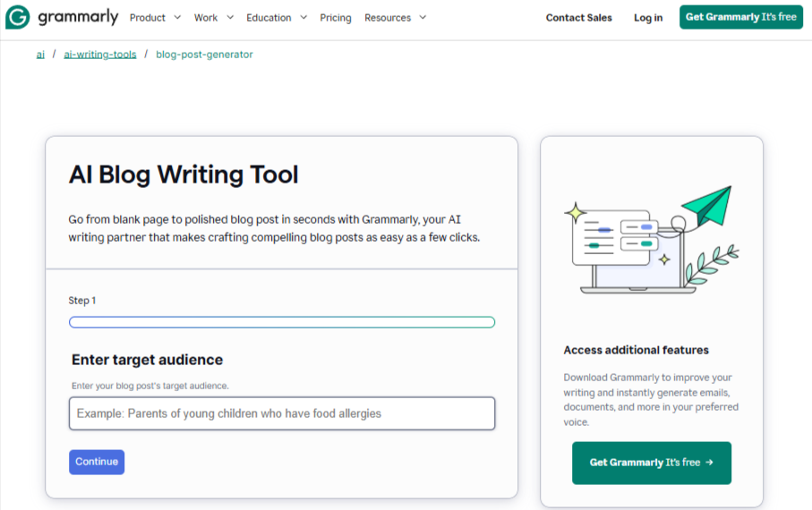Image resolution: width=812 pixels, height=510 pixels.
Task: Click the grammarly wordmark in the header
Action: pos(78,17)
